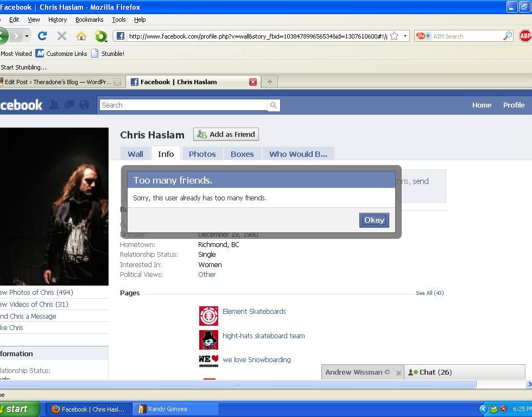532x417 pixels.
Task: Click the Facebook search magnifier icon
Action: pos(274,105)
